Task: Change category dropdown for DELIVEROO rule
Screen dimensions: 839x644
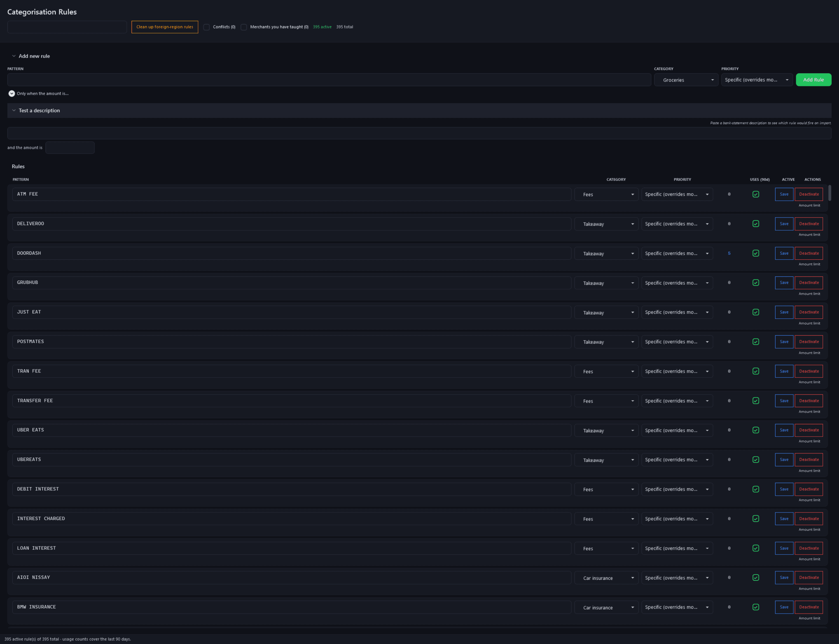Action: click(x=606, y=224)
